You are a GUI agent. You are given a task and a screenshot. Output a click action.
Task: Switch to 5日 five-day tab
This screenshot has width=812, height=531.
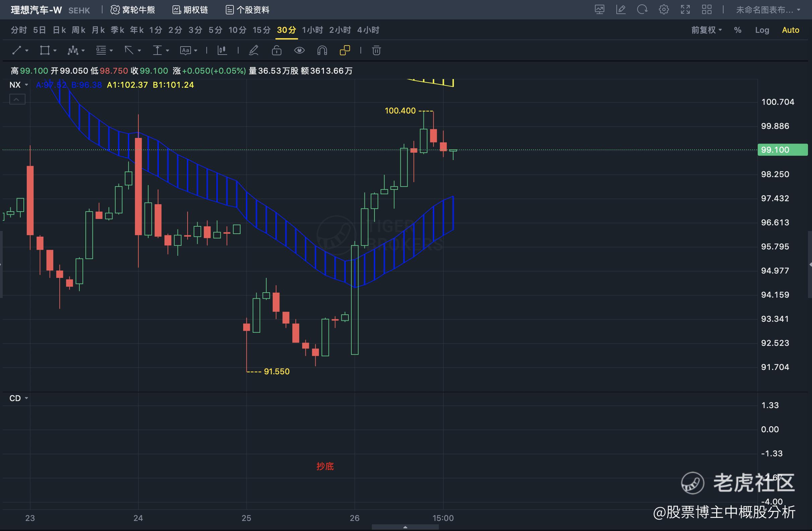point(40,30)
